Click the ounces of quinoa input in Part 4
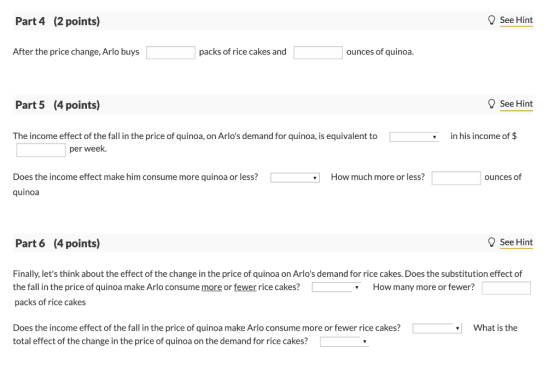Image resolution: width=560 pixels, height=381 pixels. coord(318,52)
